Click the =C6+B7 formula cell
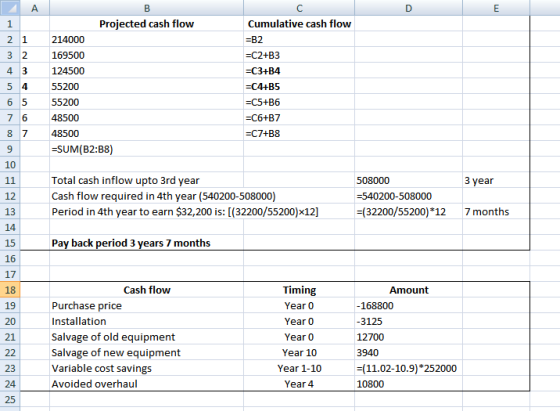 pos(299,117)
